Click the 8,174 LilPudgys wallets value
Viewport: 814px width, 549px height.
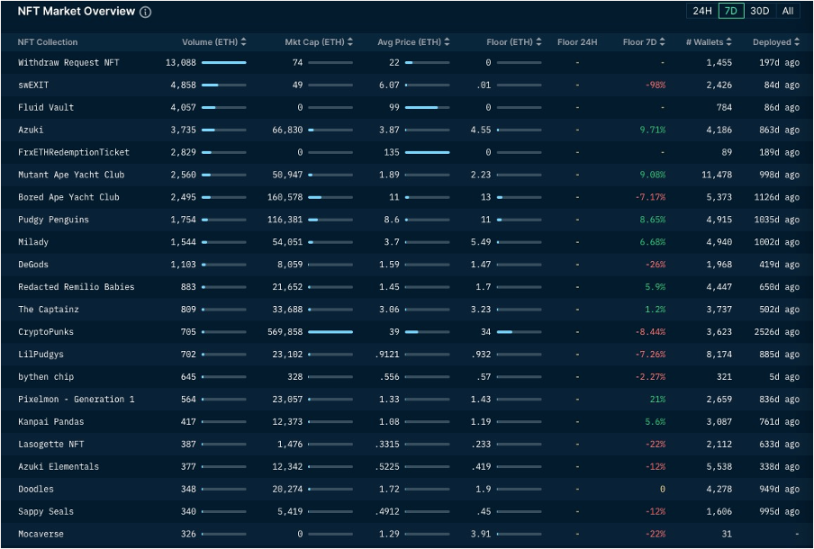coord(719,354)
